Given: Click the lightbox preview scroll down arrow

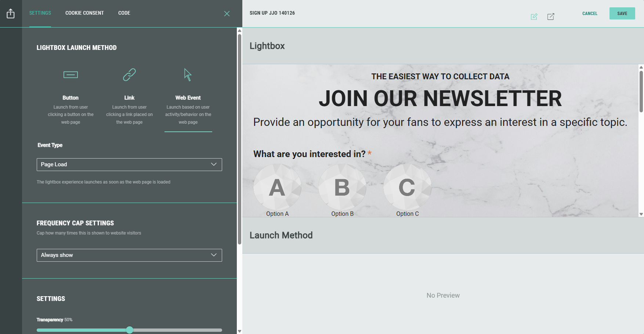Looking at the screenshot, I should coord(641,214).
